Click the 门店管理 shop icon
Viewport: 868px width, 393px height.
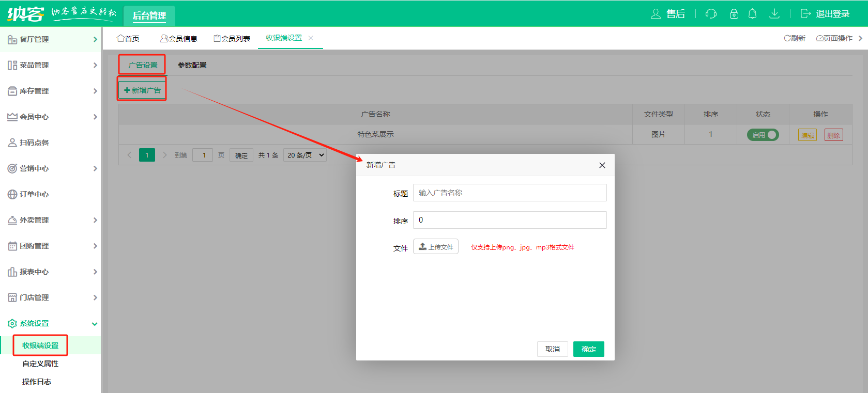[x=12, y=297]
